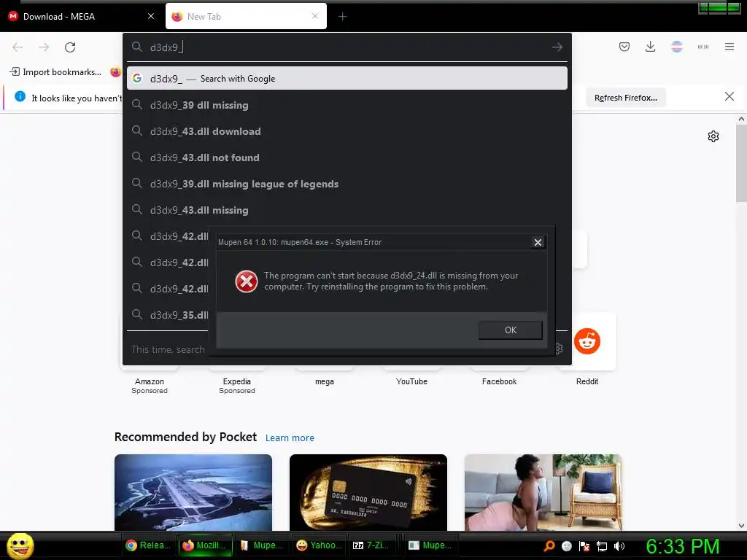Click the Refresh Firefox button

625,98
